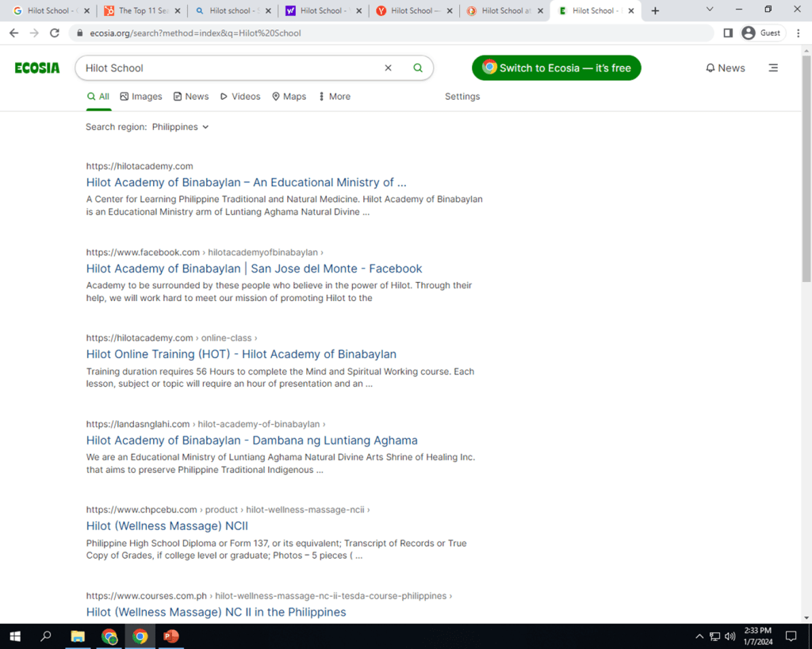Reload the current page
This screenshot has width=812, height=649.
click(55, 33)
